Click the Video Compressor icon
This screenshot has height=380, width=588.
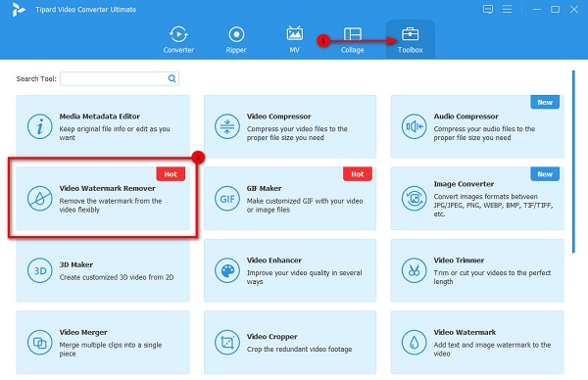click(227, 126)
